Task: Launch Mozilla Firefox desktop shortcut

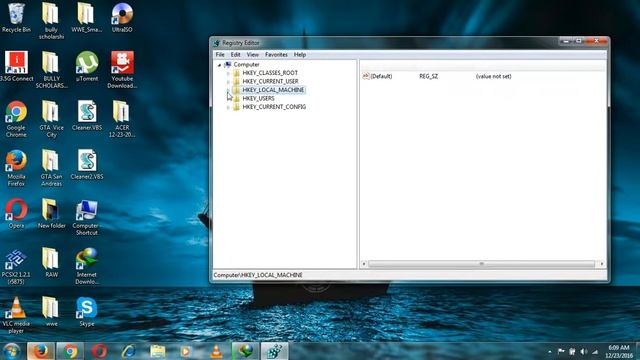Action: (x=16, y=168)
